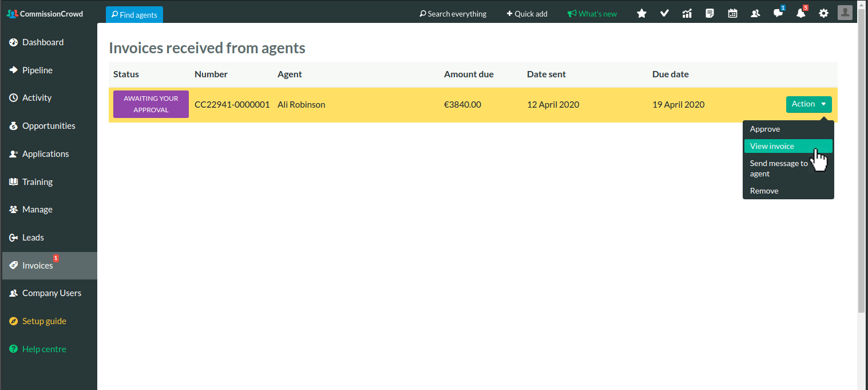This screenshot has height=390, width=868.
Task: Open the bar chart reports icon
Action: tap(687, 13)
